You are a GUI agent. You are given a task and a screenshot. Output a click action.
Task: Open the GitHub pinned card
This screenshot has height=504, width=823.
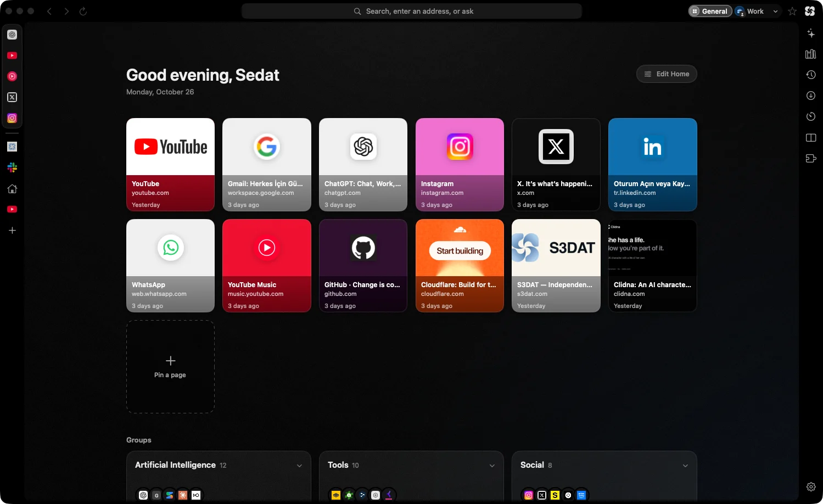[x=363, y=266]
